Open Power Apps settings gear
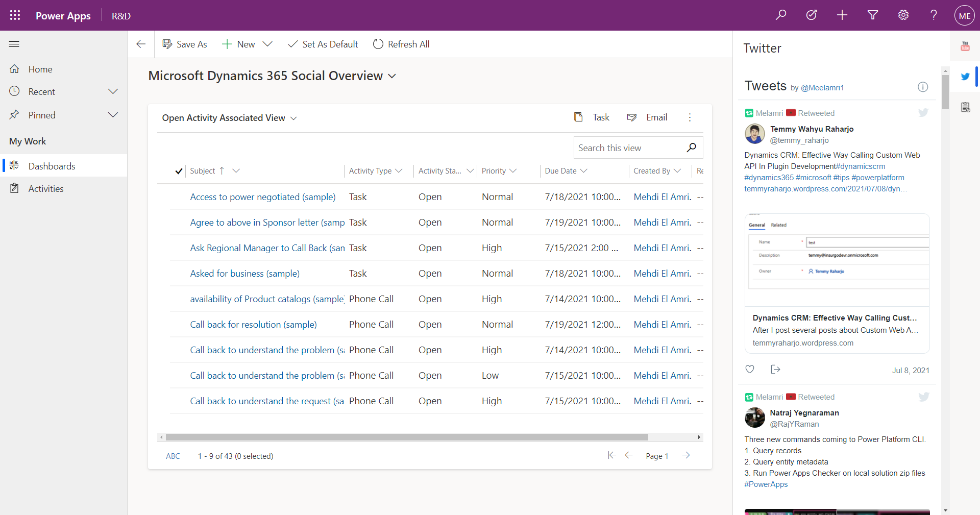 pyautogui.click(x=903, y=15)
